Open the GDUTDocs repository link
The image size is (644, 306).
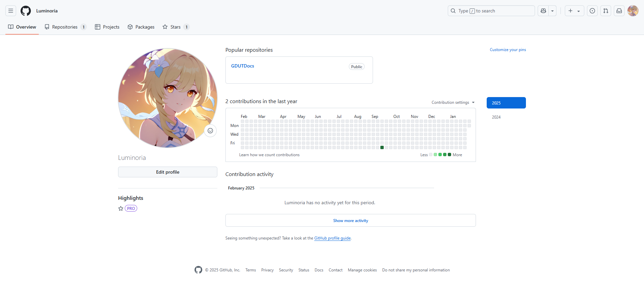pyautogui.click(x=243, y=66)
